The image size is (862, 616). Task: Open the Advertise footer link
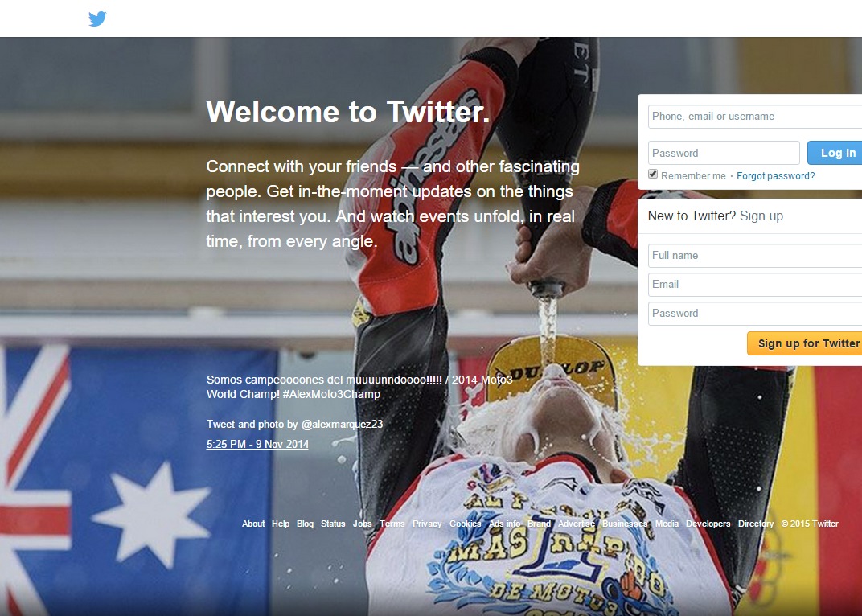576,524
